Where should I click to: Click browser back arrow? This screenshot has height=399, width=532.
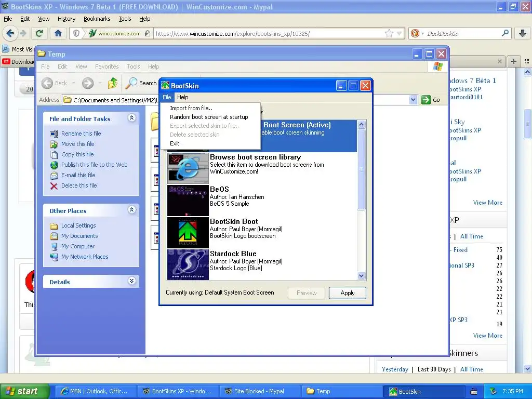click(x=10, y=33)
